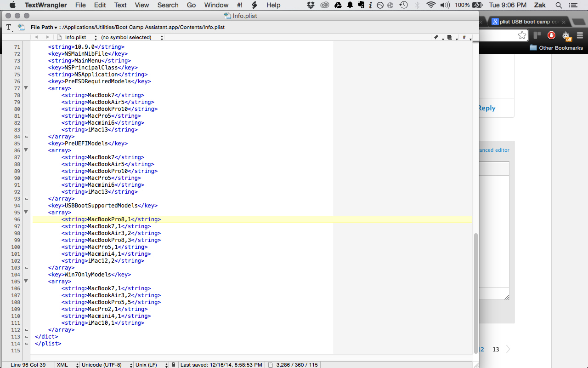Open the File menu
The image size is (588, 368).
coord(80,5)
